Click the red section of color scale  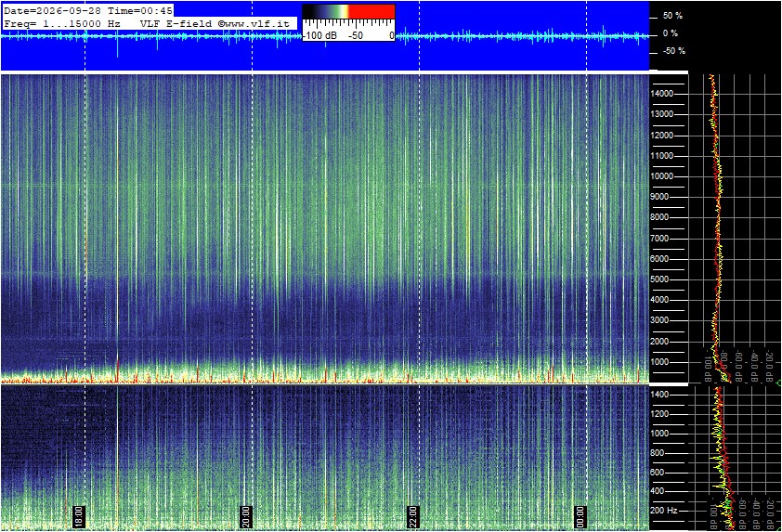(x=371, y=11)
